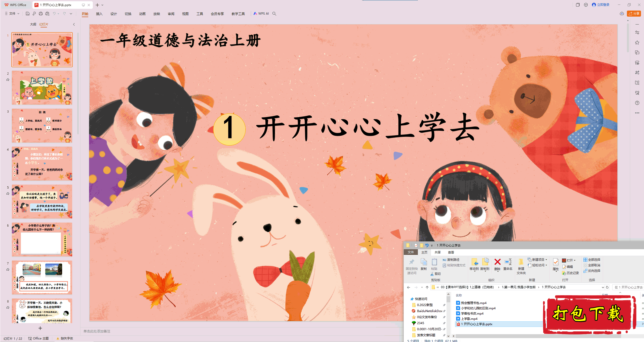Open the new tab dropdown arrow beside plus
644x342 pixels.
(102, 5)
